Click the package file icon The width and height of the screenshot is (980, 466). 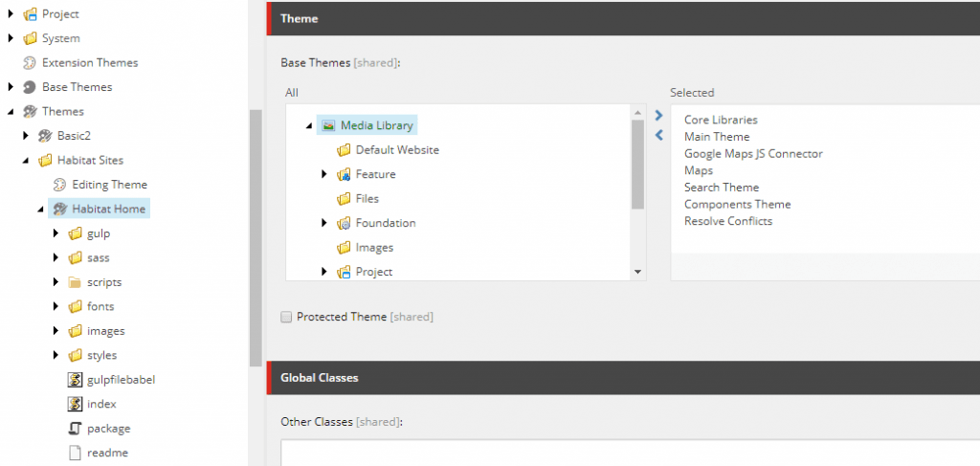click(x=76, y=429)
